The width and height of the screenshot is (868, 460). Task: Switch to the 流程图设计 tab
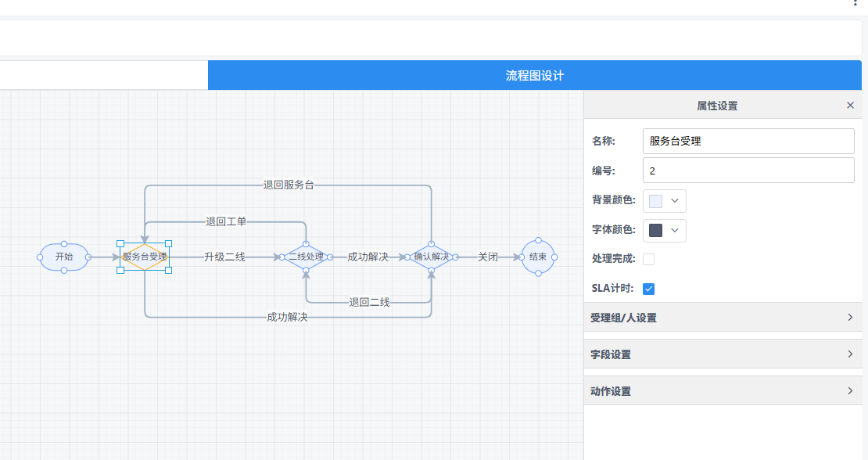(535, 75)
